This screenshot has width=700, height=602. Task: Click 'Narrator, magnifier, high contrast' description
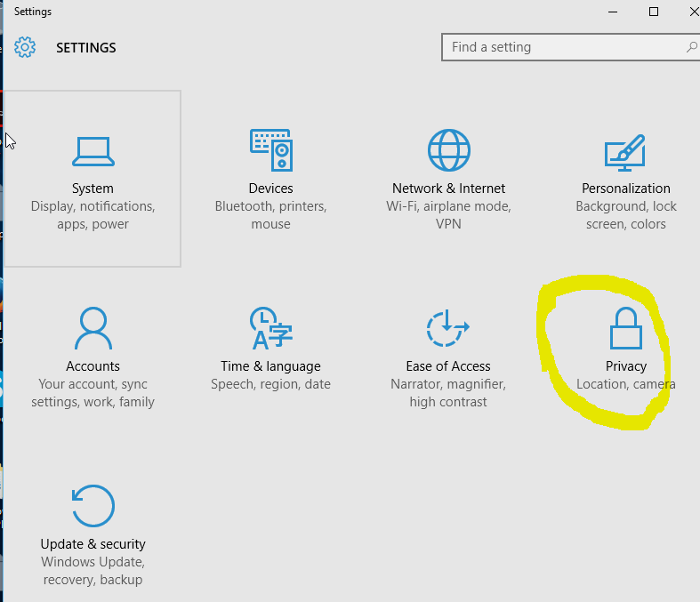tap(448, 393)
